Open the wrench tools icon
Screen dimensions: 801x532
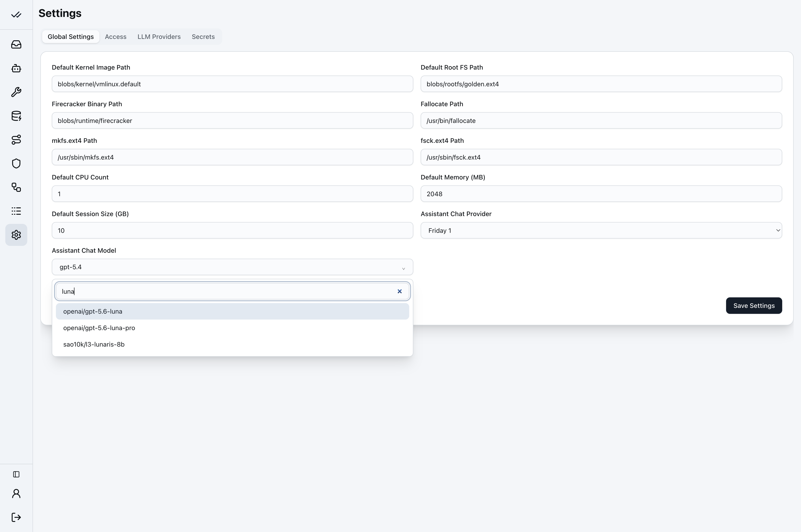(x=16, y=92)
